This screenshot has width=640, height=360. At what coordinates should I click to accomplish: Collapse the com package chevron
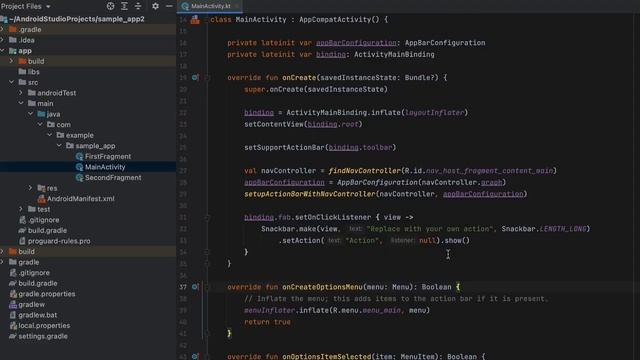pyautogui.click(x=40, y=124)
